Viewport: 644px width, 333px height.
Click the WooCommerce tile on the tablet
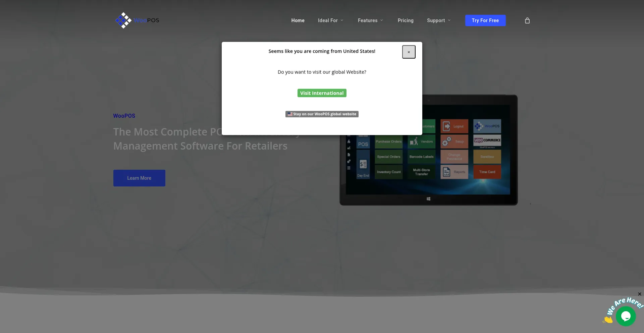pos(487,141)
